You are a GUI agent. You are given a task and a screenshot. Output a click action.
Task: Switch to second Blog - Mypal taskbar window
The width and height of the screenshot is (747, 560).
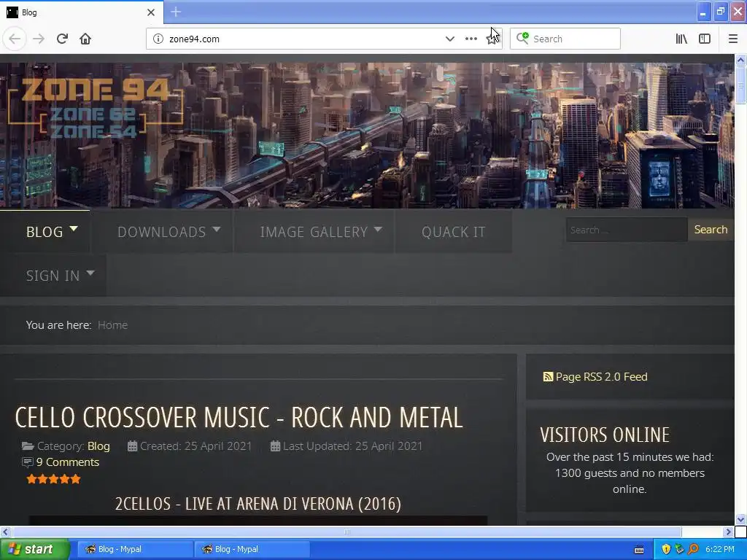coord(252,549)
